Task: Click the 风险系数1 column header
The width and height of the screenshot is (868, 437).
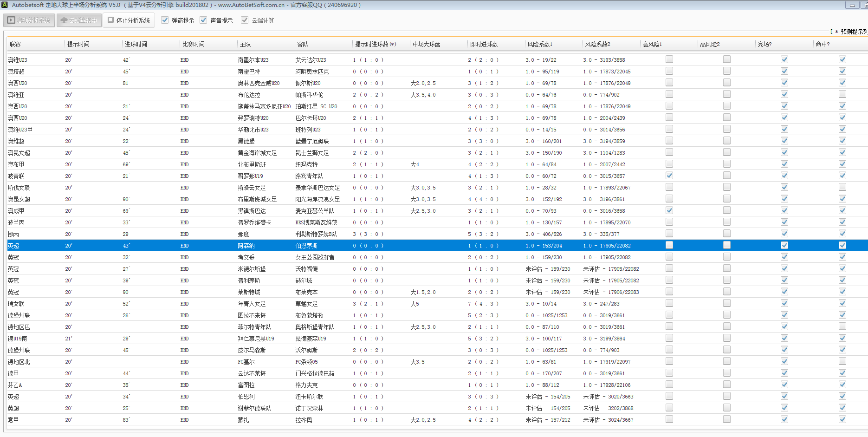Action: click(539, 45)
